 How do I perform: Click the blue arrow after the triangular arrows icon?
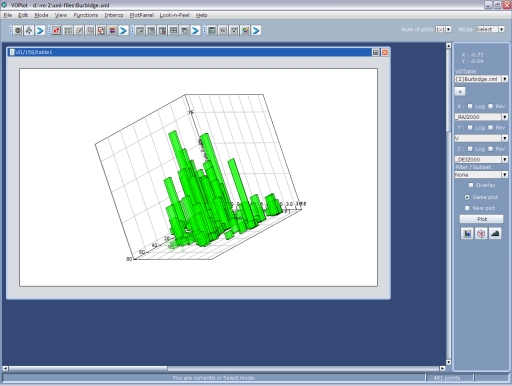coord(40,31)
